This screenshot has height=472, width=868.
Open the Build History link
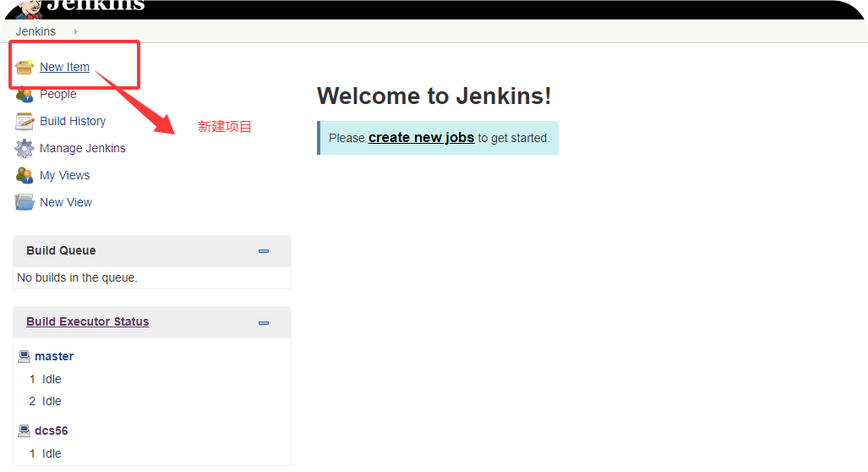pos(73,121)
